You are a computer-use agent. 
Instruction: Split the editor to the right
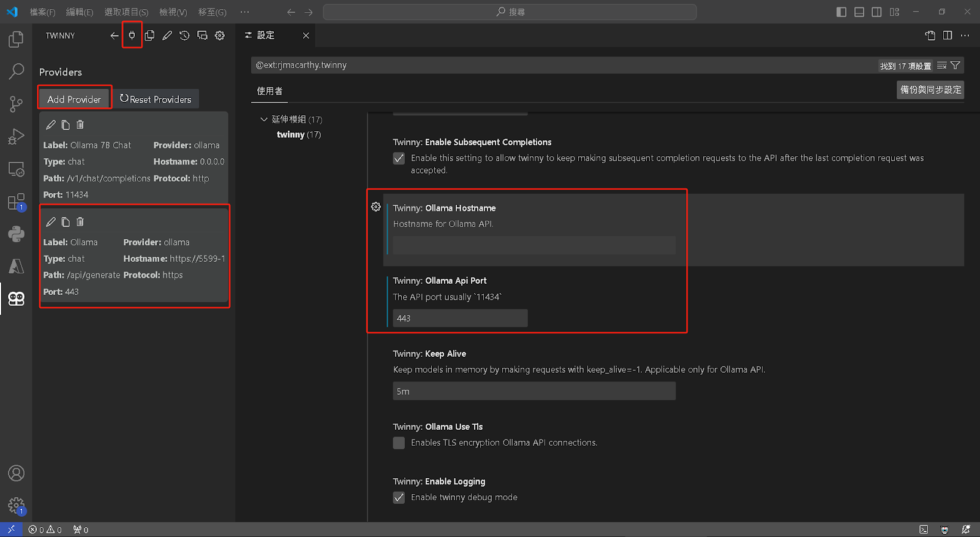tap(948, 36)
